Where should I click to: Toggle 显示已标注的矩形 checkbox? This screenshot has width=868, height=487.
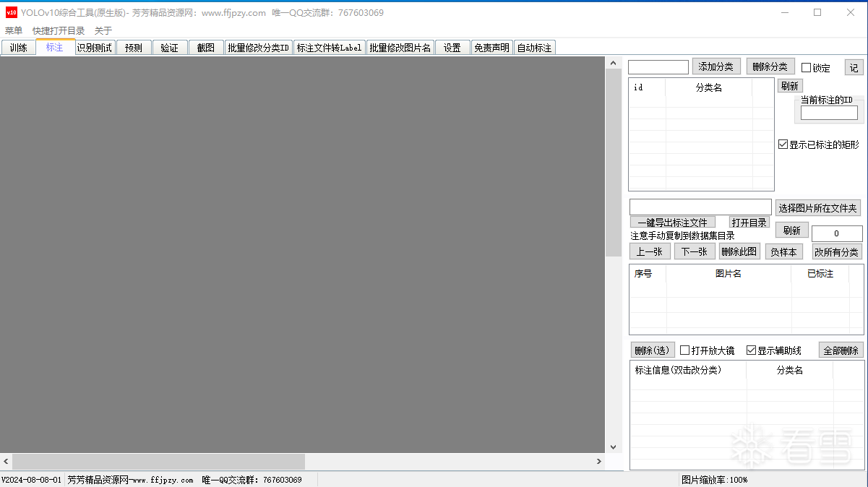point(783,145)
